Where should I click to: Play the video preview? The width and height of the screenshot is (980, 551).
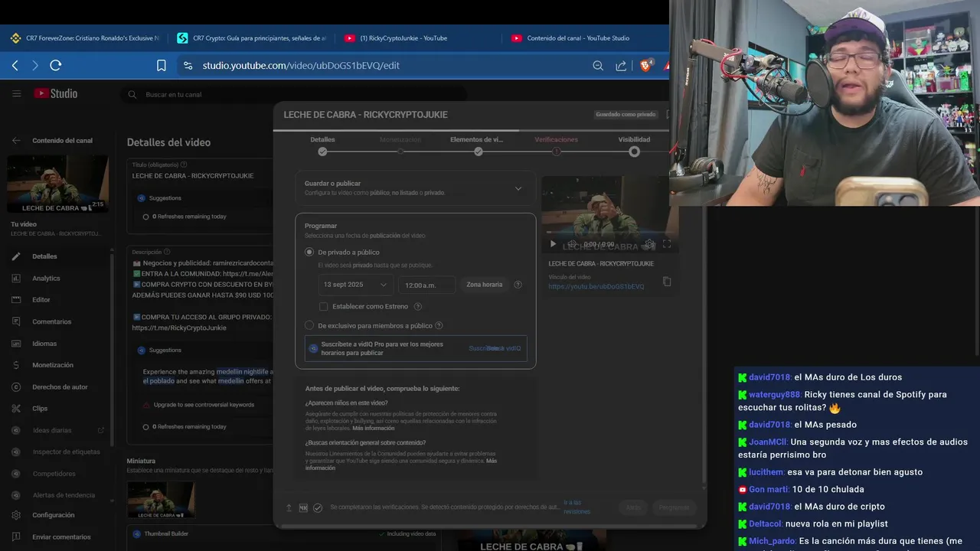click(x=553, y=244)
